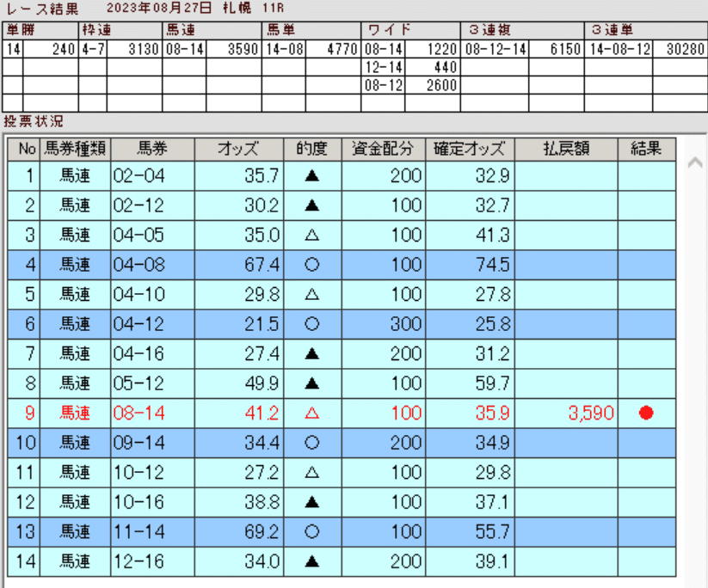Click the ワイド payout 2600 cell

point(433,85)
